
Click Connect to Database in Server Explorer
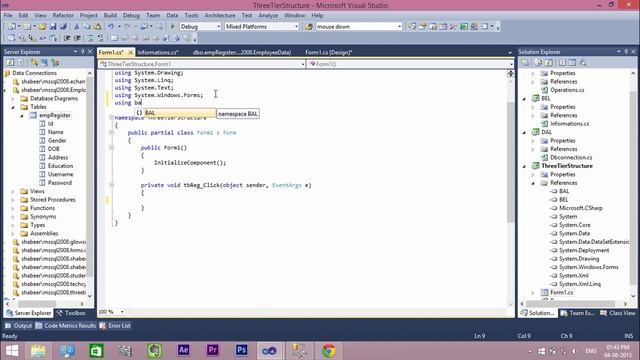(x=35, y=62)
